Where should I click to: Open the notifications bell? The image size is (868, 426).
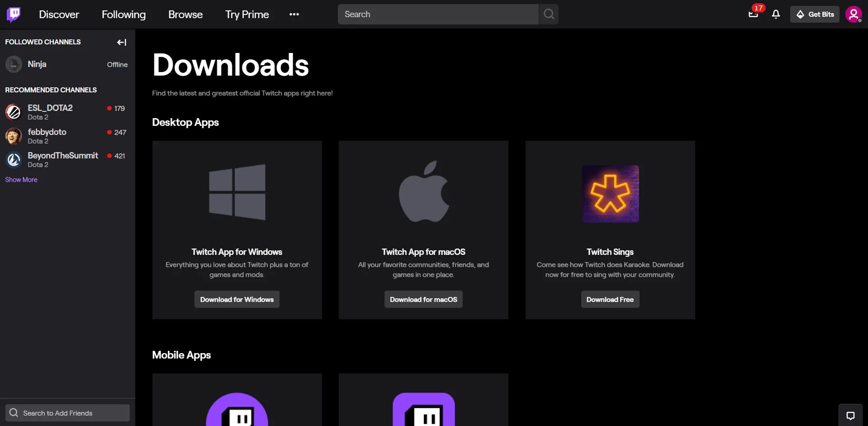click(x=775, y=14)
